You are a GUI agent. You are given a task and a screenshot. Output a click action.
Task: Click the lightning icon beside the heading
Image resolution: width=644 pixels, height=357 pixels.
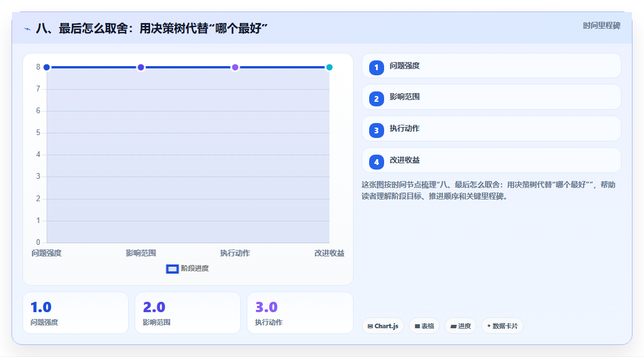click(27, 29)
